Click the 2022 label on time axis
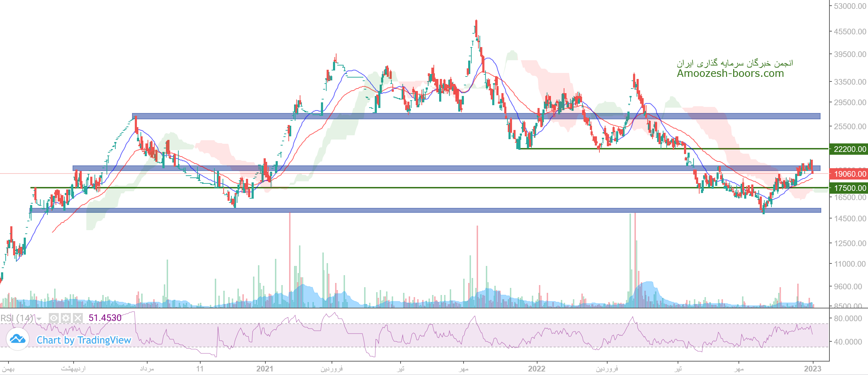The image size is (868, 375). point(536,369)
